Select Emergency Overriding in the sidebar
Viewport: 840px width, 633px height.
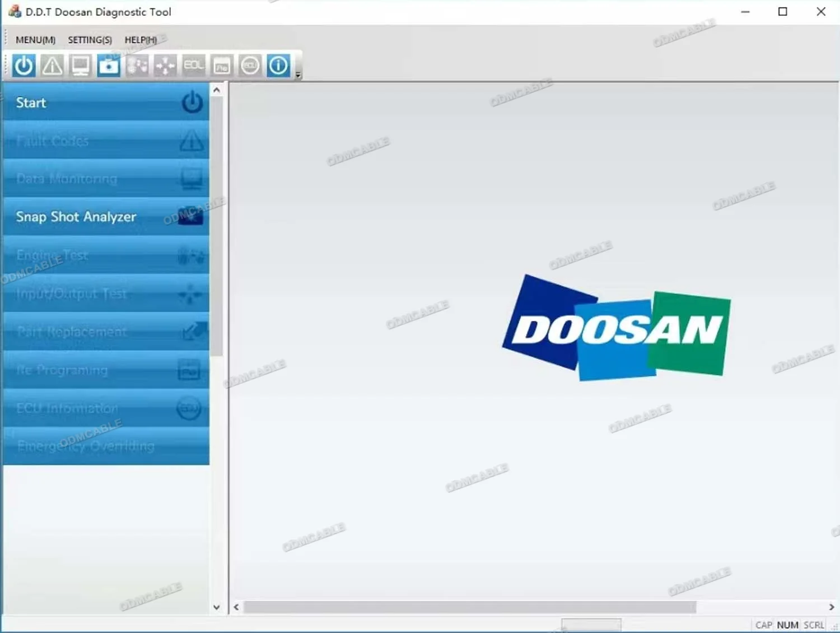106,446
